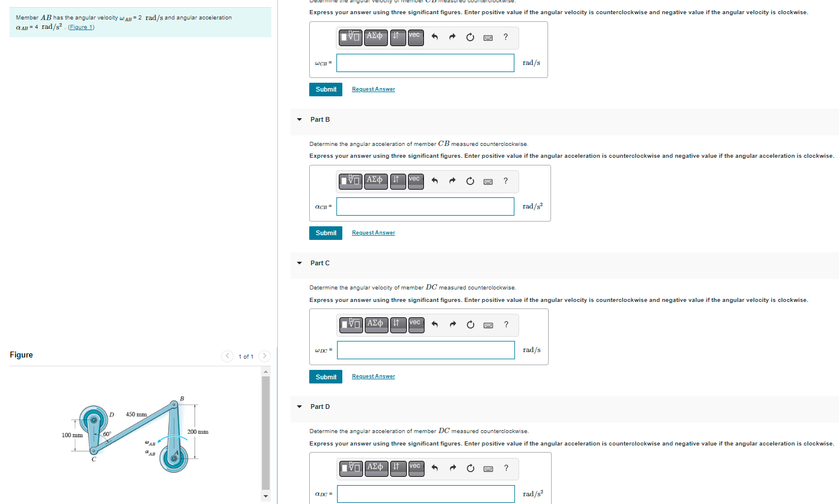
Task: Request Answer for Part B
Action: tap(373, 233)
